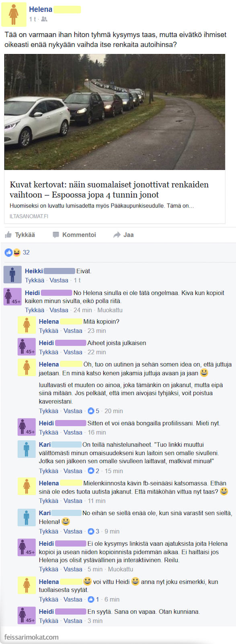This screenshot has width=236, height=644.
Task: Open article headline link Kuvat kertovat
Action: (109, 190)
